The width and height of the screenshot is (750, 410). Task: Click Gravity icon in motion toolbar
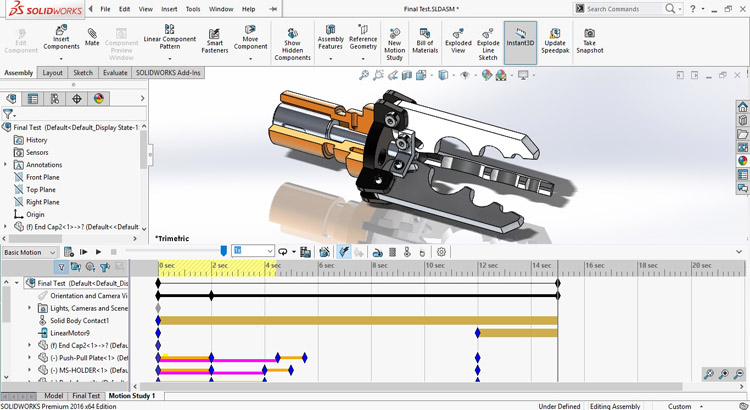[422, 252]
